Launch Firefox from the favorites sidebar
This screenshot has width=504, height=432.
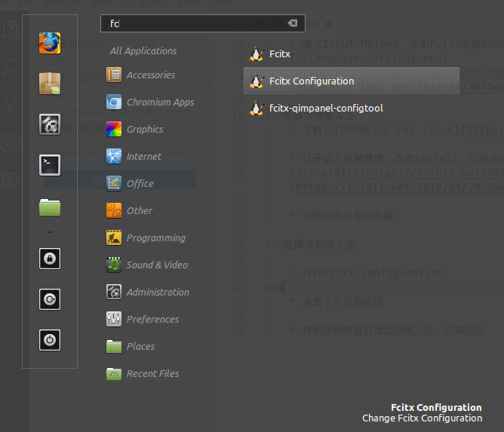(50, 44)
